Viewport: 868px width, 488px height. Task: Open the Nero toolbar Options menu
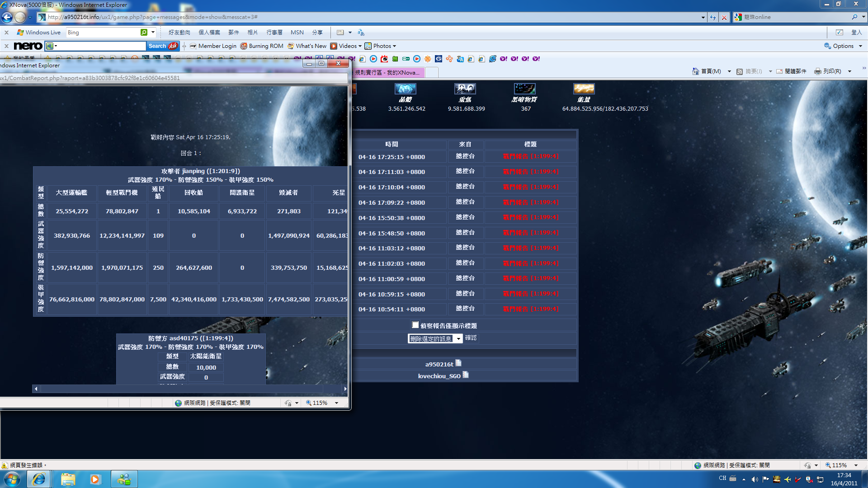point(843,46)
